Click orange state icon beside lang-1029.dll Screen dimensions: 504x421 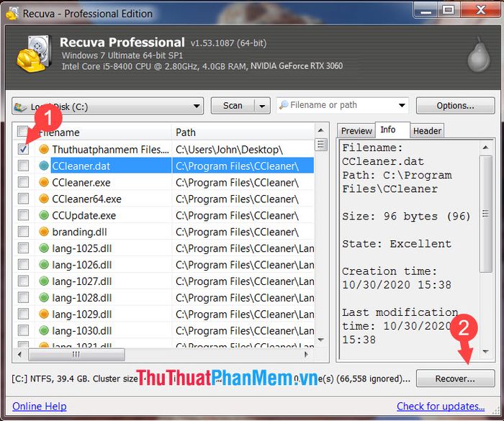point(44,314)
